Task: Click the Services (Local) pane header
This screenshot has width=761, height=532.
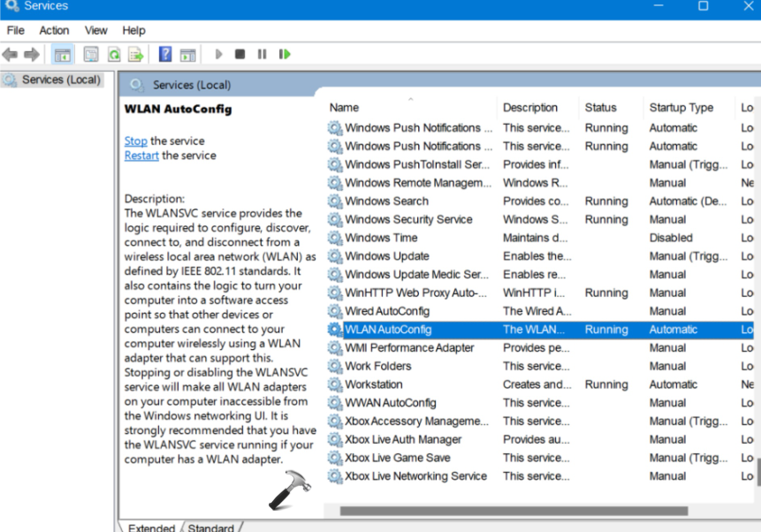Action: click(192, 85)
